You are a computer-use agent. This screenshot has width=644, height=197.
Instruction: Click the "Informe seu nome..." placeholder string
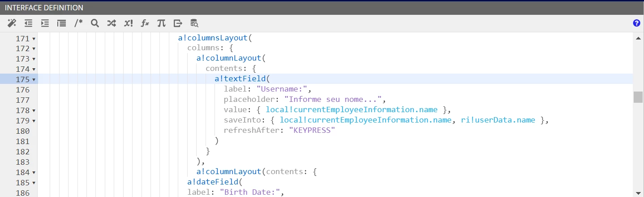[333, 99]
